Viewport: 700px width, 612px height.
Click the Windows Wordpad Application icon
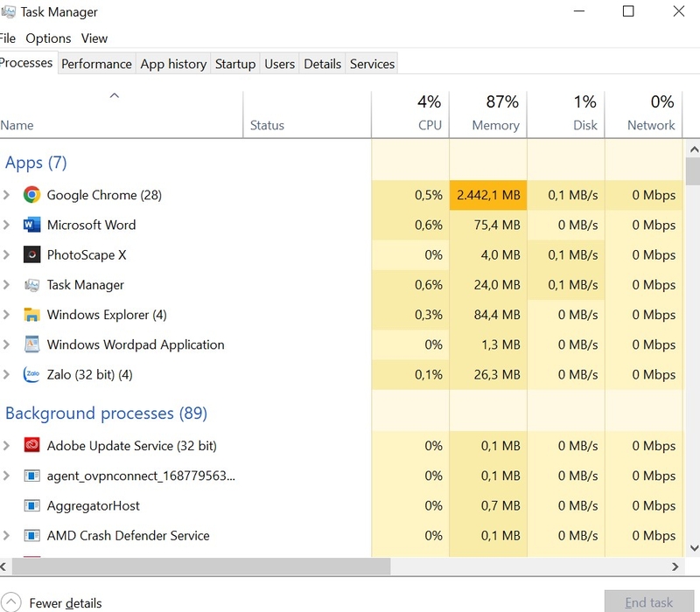click(x=32, y=344)
